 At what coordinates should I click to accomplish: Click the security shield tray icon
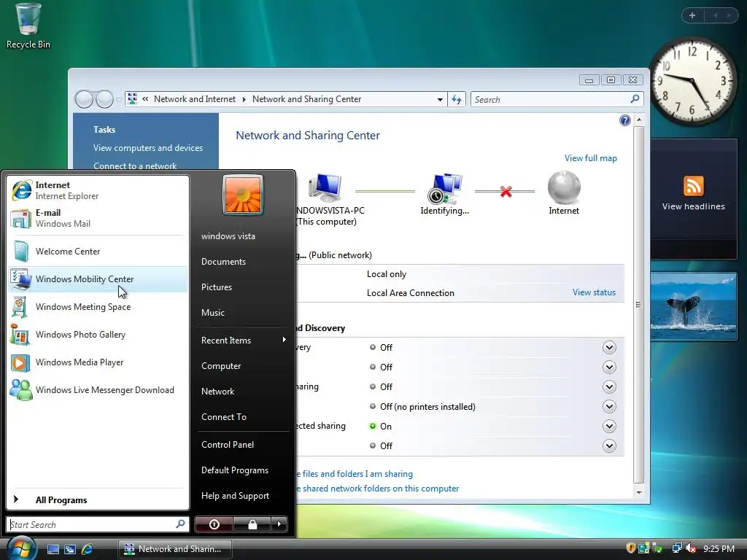point(631,548)
